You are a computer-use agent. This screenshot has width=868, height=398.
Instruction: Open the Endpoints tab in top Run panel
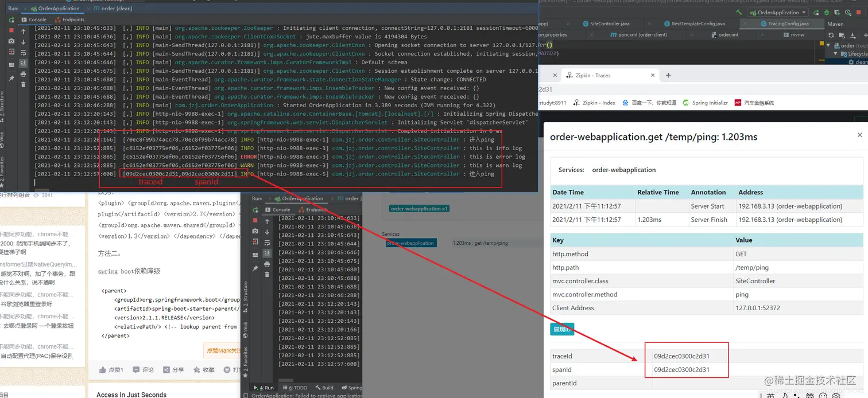pos(69,19)
